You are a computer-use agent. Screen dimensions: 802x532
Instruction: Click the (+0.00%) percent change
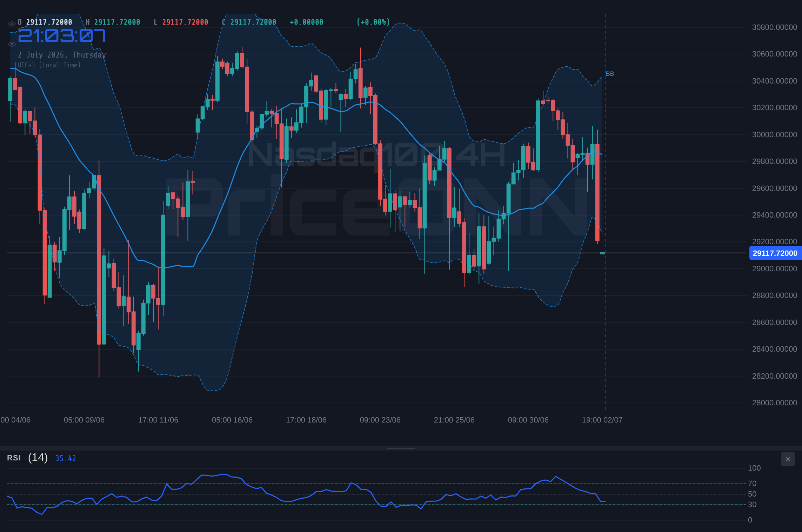[x=373, y=22]
